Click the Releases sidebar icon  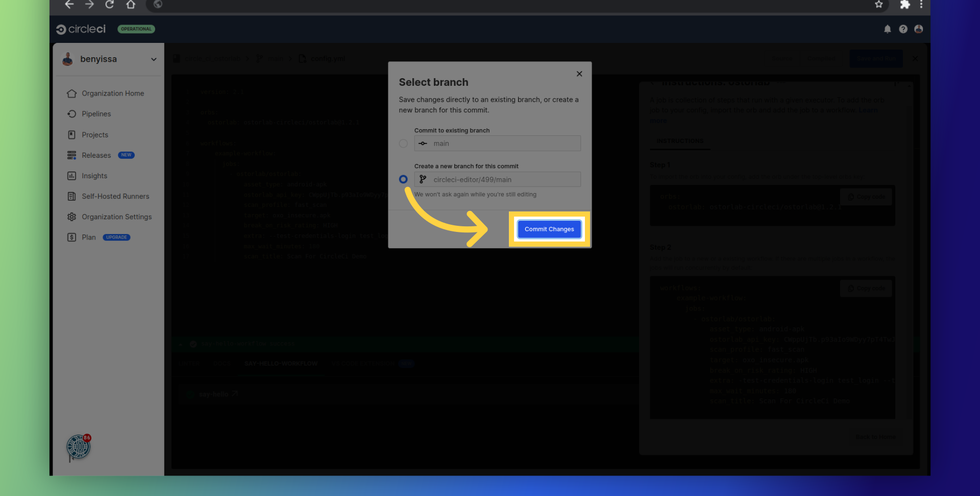(72, 155)
